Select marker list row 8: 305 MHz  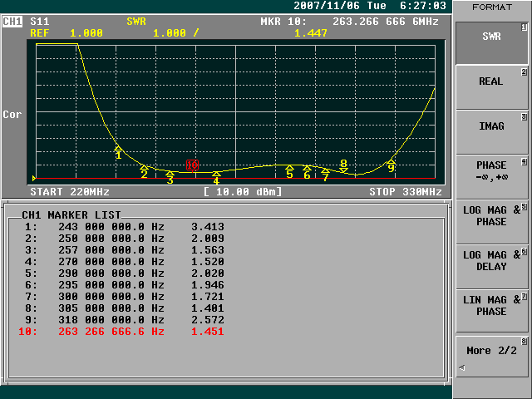(x=124, y=308)
